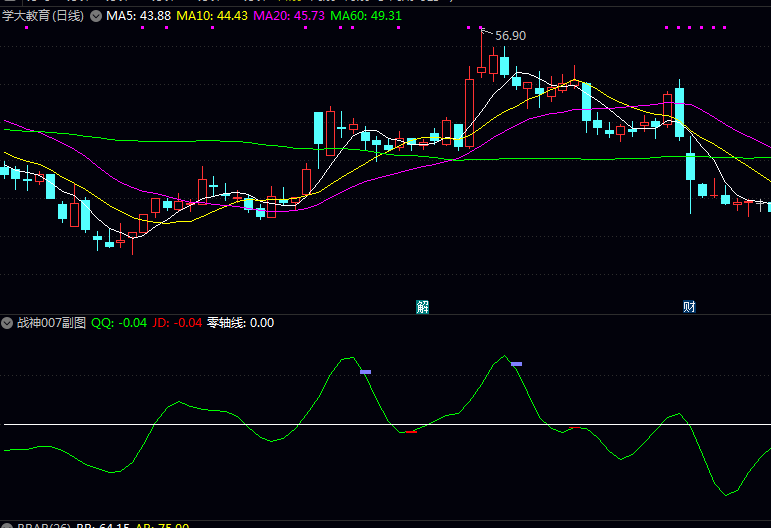The image size is (771, 528).
Task: Click the green QQ: -0.04 value
Action: 119,323
